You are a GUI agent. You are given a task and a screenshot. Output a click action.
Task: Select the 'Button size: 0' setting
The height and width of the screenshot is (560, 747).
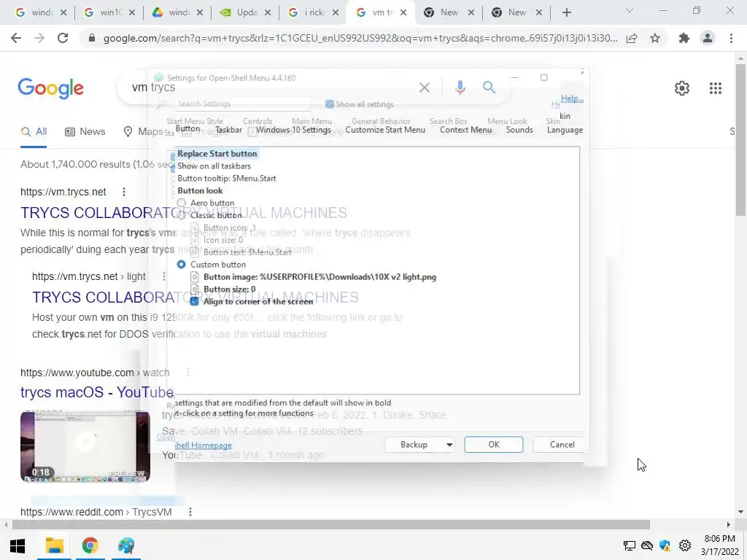tap(223, 289)
